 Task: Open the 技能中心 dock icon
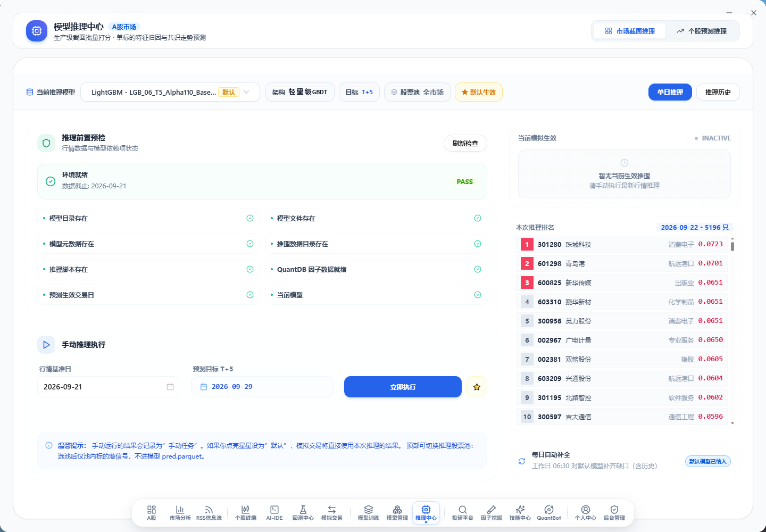point(520,513)
